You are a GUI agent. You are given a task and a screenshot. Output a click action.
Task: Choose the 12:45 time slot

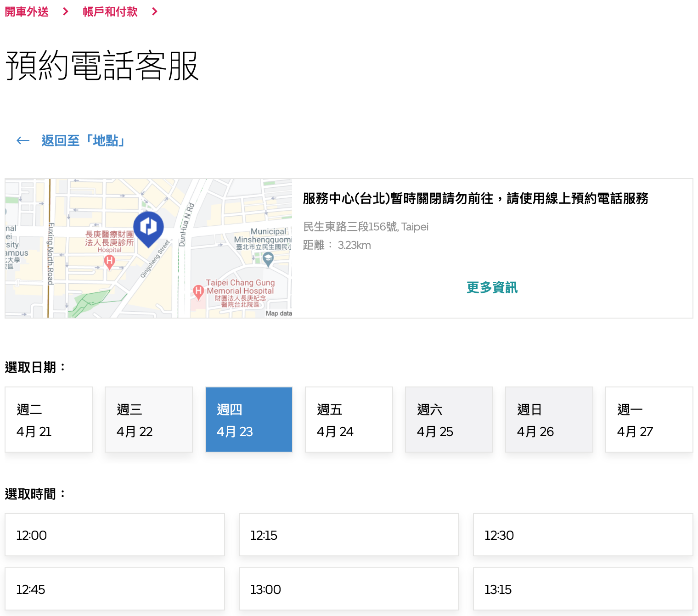115,589
